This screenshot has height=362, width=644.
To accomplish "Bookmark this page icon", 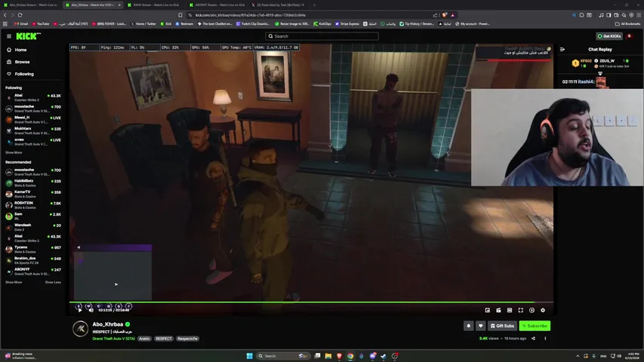I will (180, 15).
